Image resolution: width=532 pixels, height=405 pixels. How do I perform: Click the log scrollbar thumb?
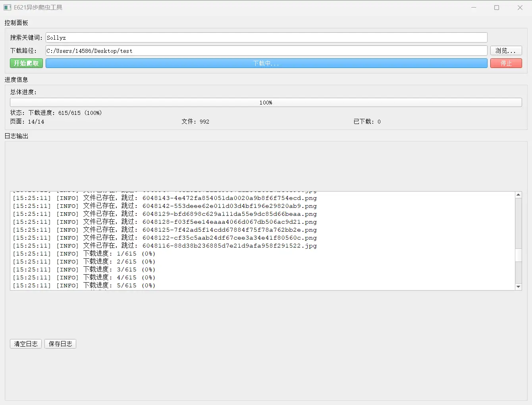(x=518, y=255)
